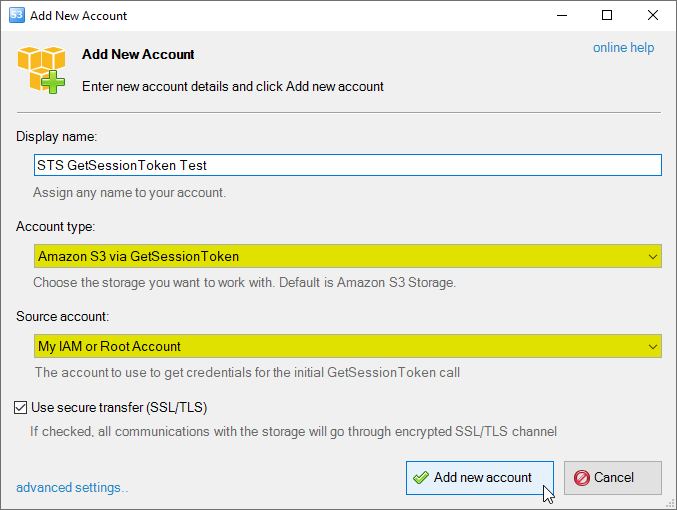This screenshot has height=510, width=677.
Task: Click the 'initial GetSessionToken call' hint text
Action: (247, 372)
